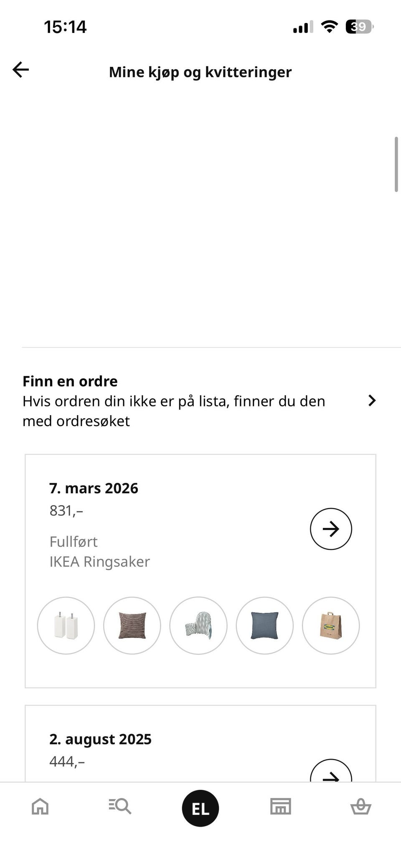The width and height of the screenshot is (401, 868).
Task: Tap the 7. mars 2026 order date
Action: (94, 488)
